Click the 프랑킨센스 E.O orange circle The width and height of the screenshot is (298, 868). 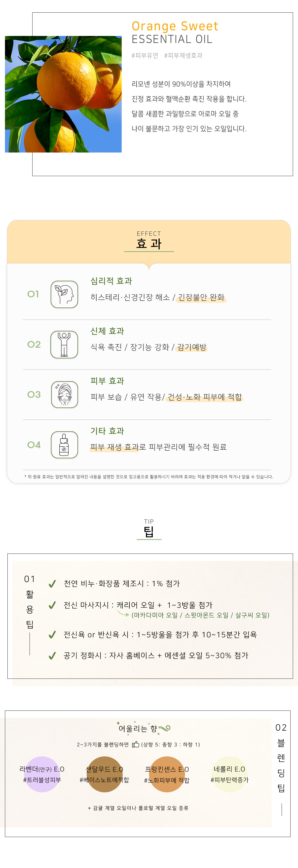pos(167,774)
